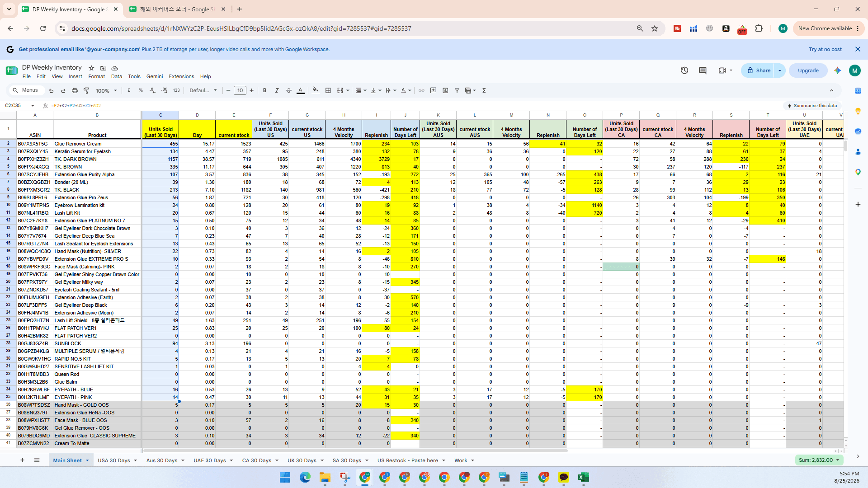Open the File menu
The image size is (868, 488).
click(x=27, y=76)
